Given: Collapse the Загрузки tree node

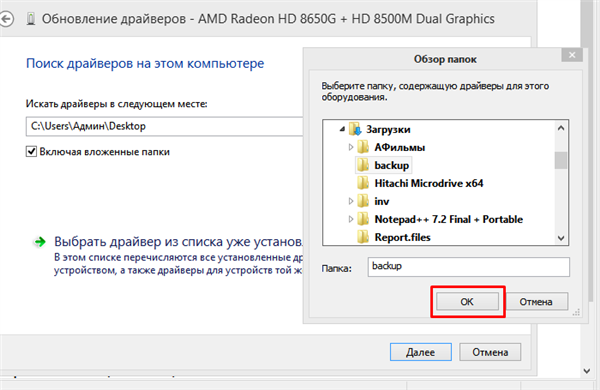Looking at the screenshot, I should [342, 129].
